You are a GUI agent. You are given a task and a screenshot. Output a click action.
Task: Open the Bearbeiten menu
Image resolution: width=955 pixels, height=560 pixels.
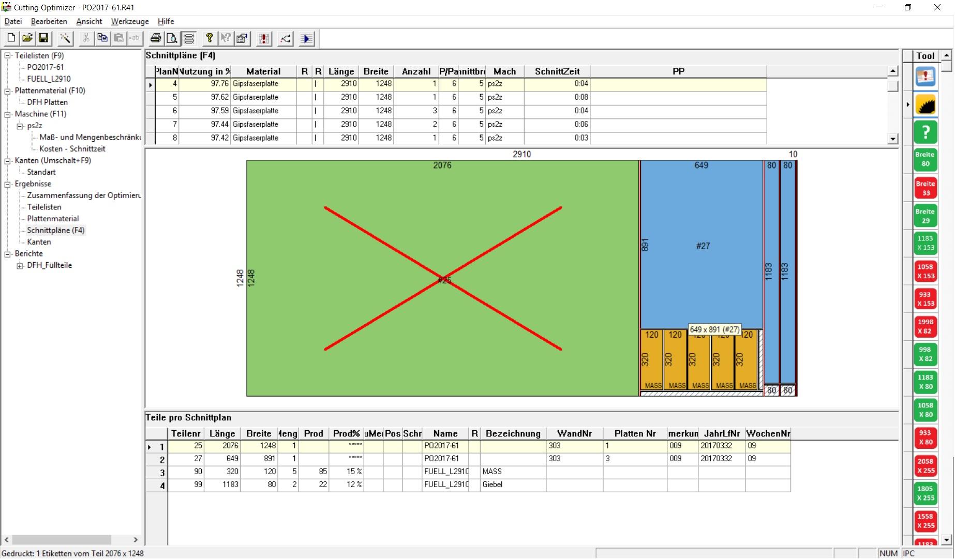click(49, 21)
